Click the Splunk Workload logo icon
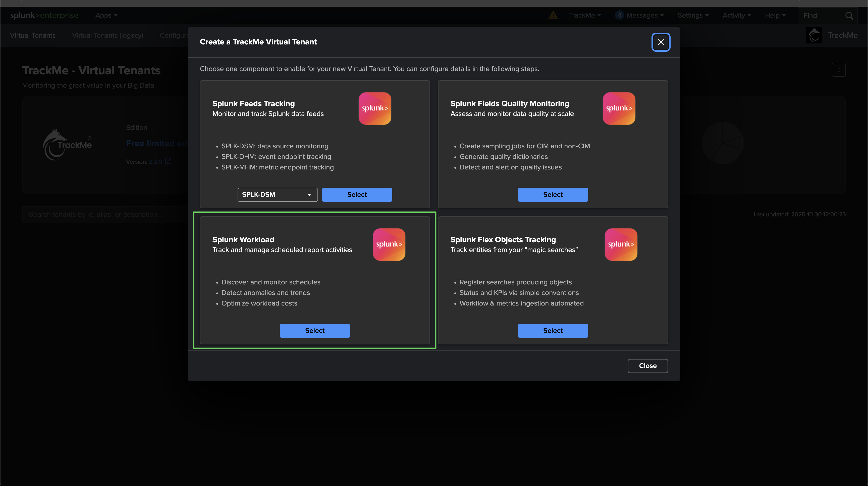Viewport: 868px width, 486px height. 389,245
